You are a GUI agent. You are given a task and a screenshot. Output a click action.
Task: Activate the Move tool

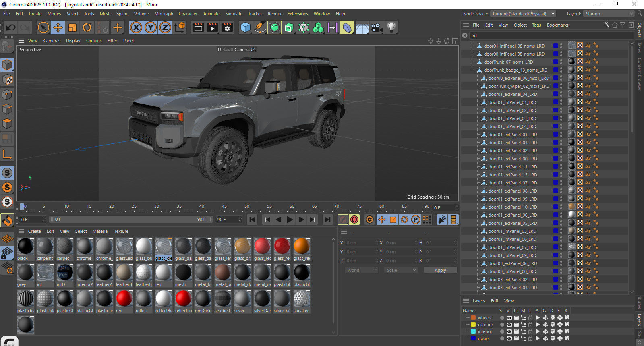(x=58, y=27)
